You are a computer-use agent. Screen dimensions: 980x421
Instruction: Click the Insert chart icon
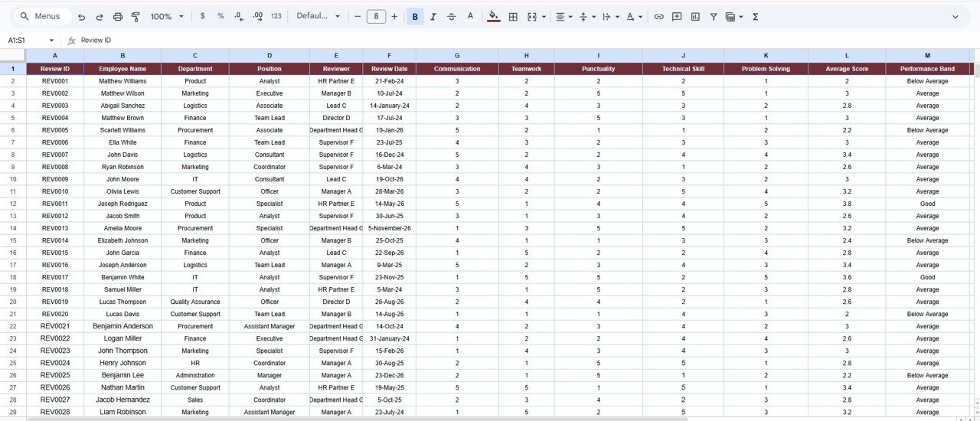click(x=695, y=16)
